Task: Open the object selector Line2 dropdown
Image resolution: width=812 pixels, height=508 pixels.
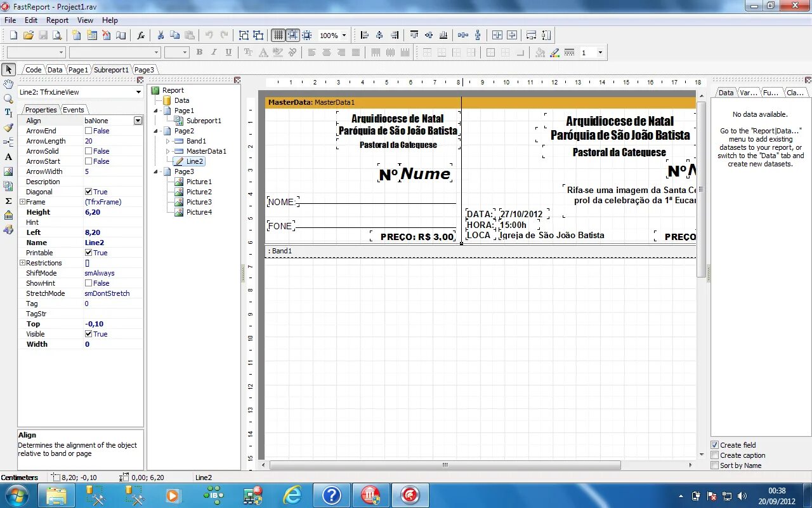Action: [x=138, y=92]
